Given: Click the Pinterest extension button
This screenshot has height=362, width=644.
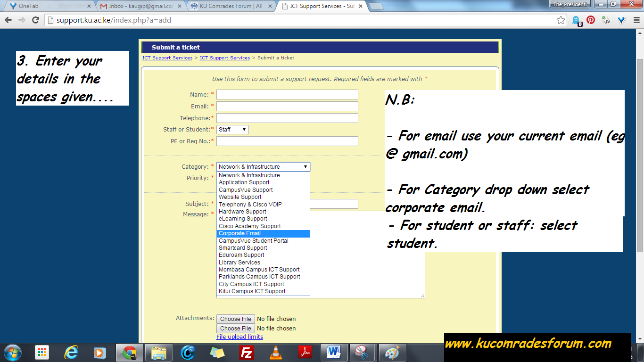Looking at the screenshot, I should 591,20.
